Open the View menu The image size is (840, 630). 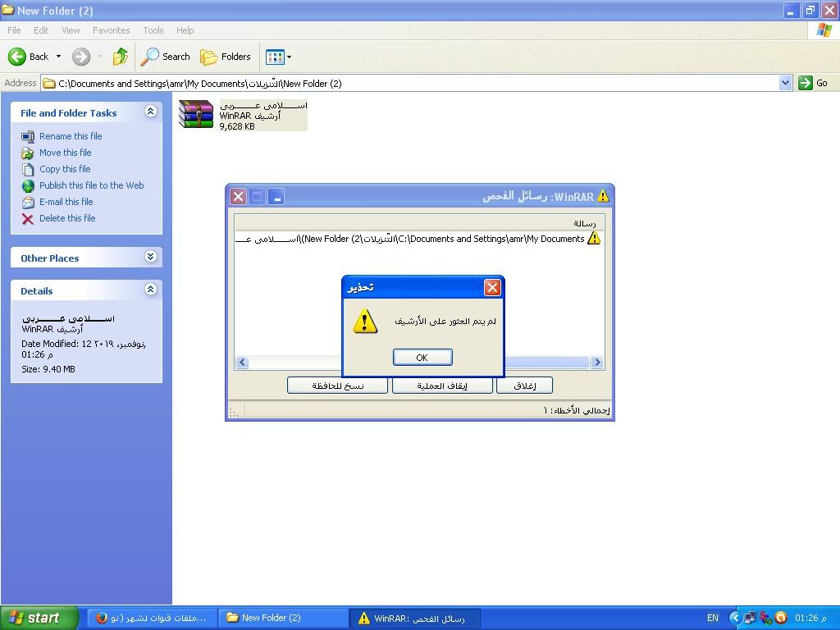pyautogui.click(x=71, y=30)
